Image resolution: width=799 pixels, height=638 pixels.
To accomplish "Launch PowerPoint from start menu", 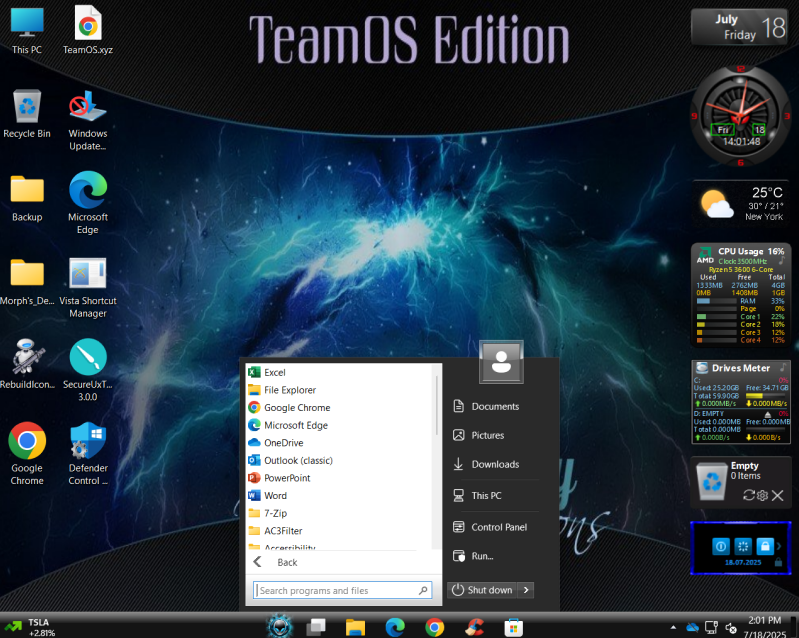I will click(x=339, y=478).
